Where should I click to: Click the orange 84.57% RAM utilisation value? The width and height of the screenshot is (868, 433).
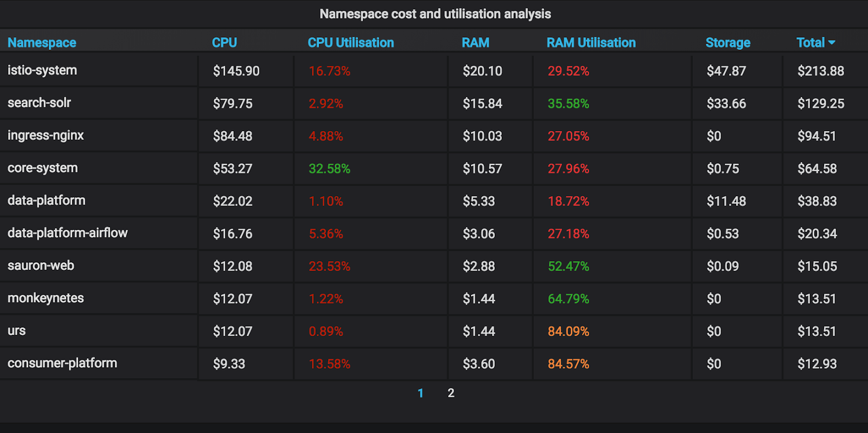569,364
